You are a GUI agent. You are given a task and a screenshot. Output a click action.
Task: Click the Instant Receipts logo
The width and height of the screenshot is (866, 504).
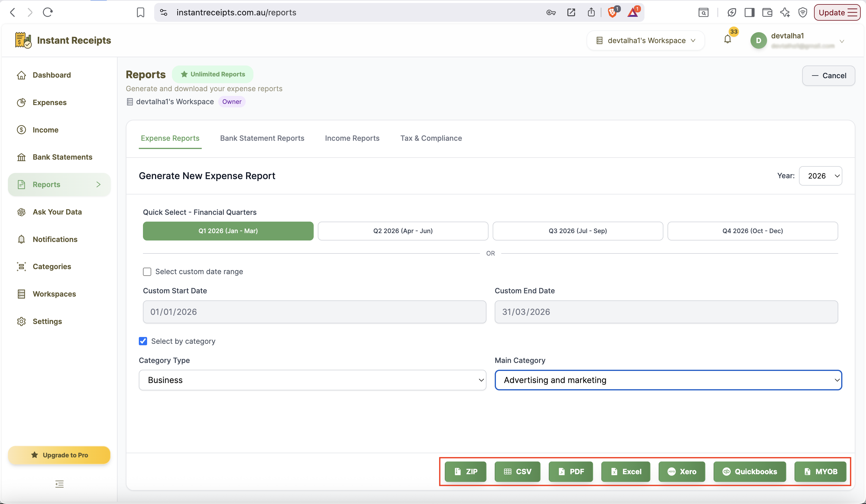(x=63, y=40)
